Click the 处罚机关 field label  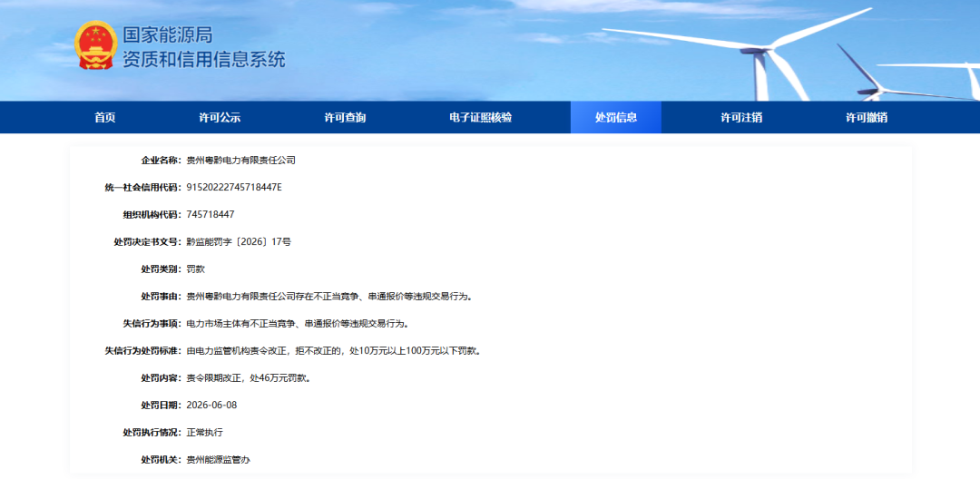(x=162, y=460)
